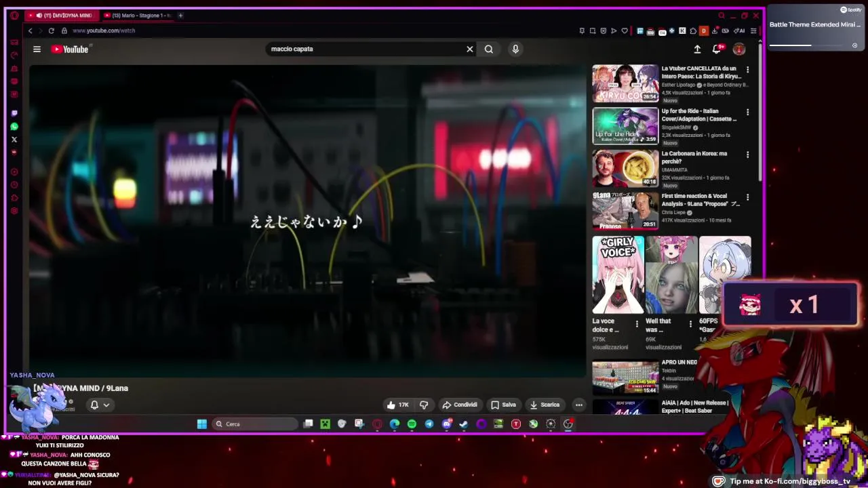Open options menu for 'Up for the Ride'
The height and width of the screenshot is (488, 868).
pos(747,112)
